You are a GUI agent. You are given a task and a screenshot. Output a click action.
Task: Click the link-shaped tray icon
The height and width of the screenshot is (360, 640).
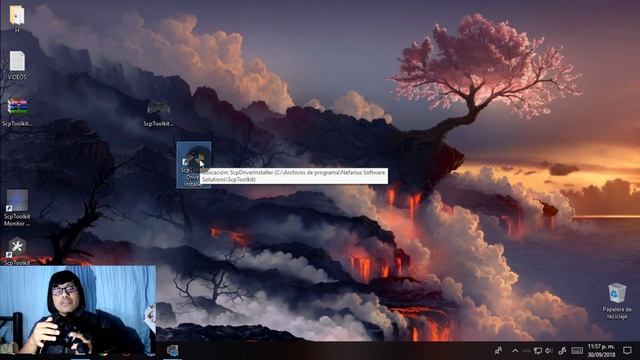tap(562, 351)
